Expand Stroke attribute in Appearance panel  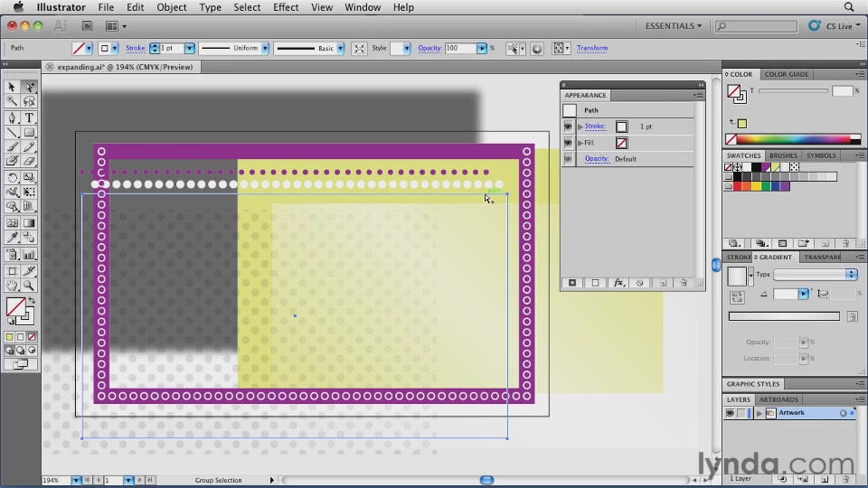coord(580,127)
